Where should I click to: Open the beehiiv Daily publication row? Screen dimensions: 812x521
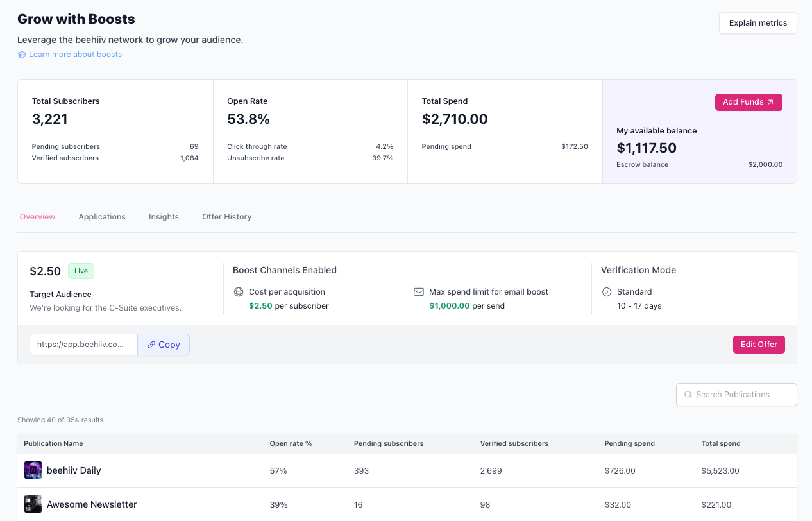point(407,470)
